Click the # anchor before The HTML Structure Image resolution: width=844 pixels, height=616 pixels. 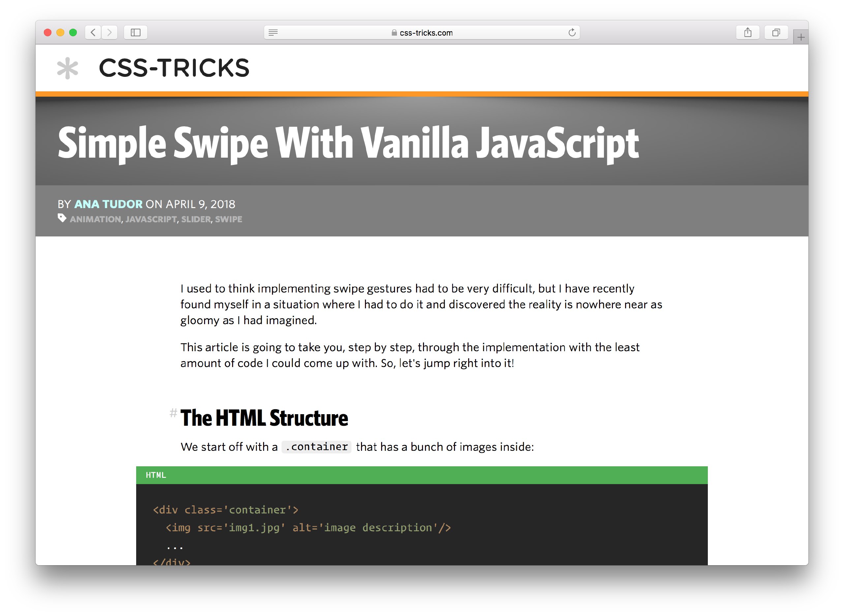(x=173, y=413)
